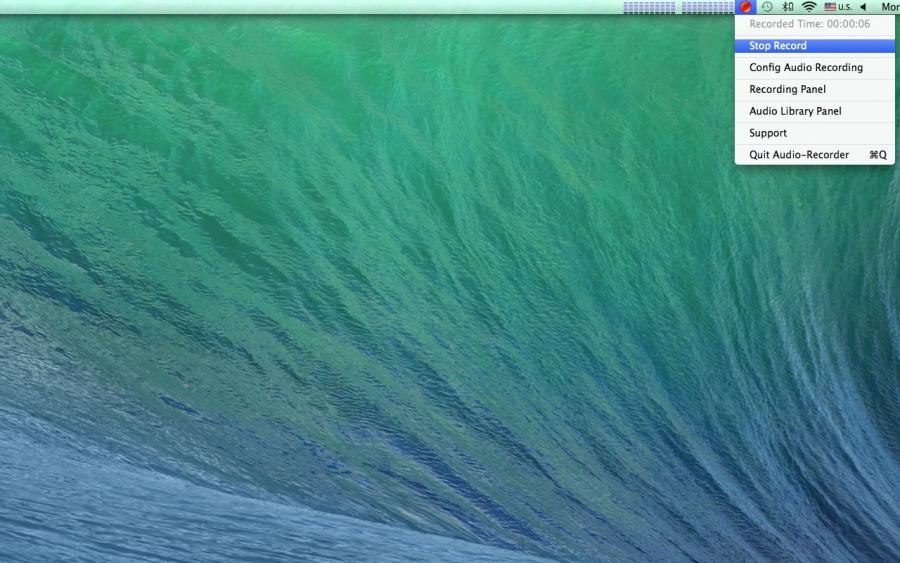Click the volume speaker icon

(863, 7)
